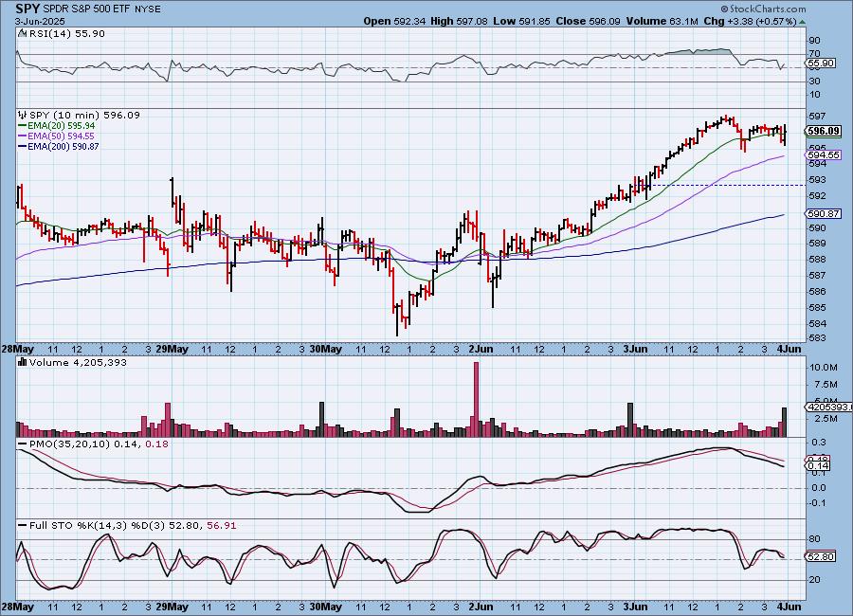
Task: Click the Volume 4,205,393 legend label
Action: tap(78, 362)
